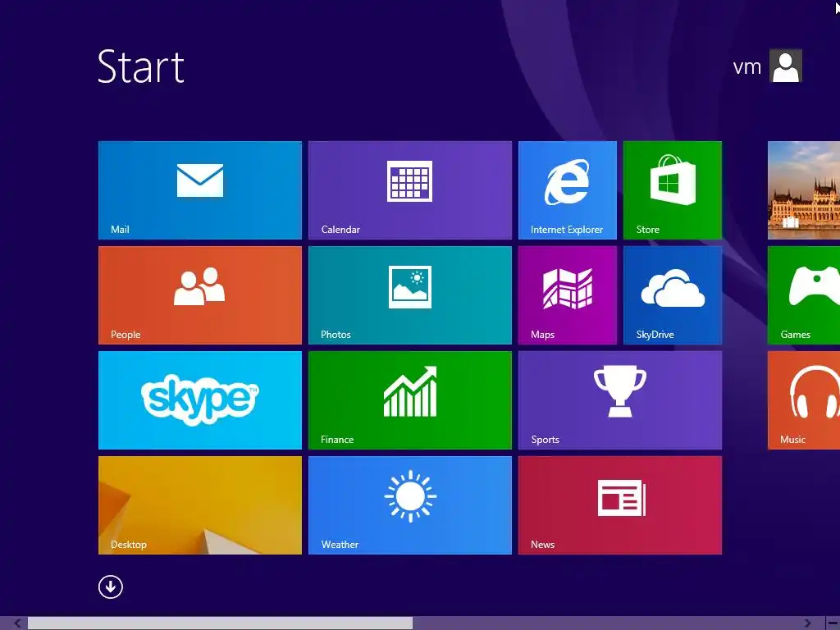The height and width of the screenshot is (630, 840).
Task: Open the Maps tile
Action: (568, 295)
